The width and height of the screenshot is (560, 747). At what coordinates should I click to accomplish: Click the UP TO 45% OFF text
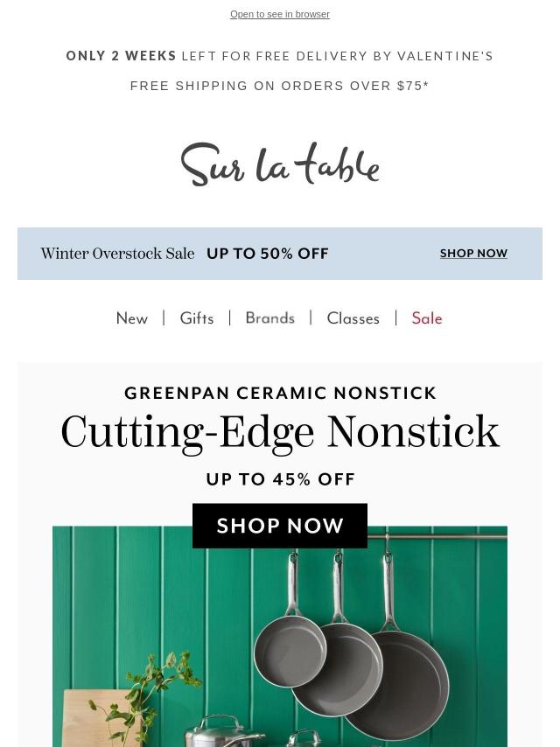(x=280, y=479)
